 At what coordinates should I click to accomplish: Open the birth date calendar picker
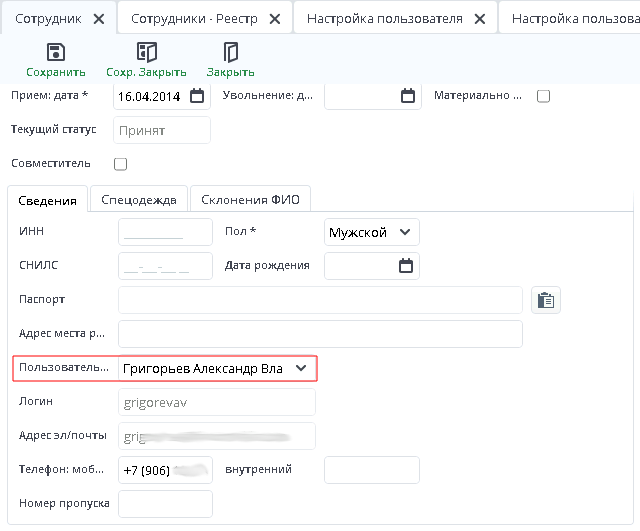(406, 266)
